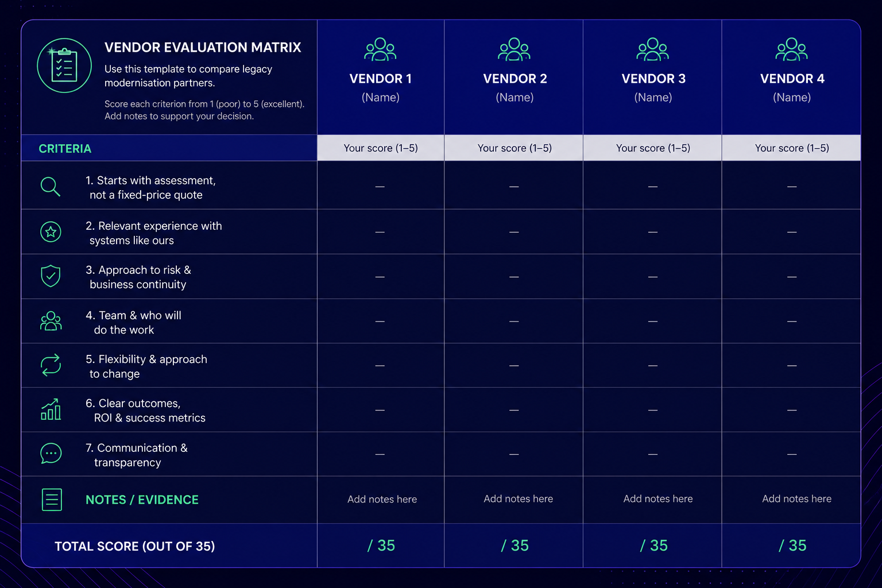Click the 'Use this template to compare' subtitle
882x588 pixels.
tap(188, 76)
